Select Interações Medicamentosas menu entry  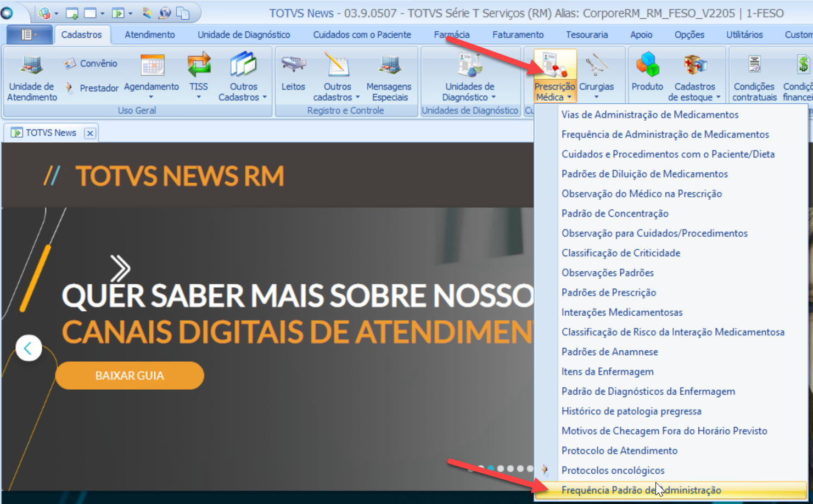pyautogui.click(x=671, y=312)
